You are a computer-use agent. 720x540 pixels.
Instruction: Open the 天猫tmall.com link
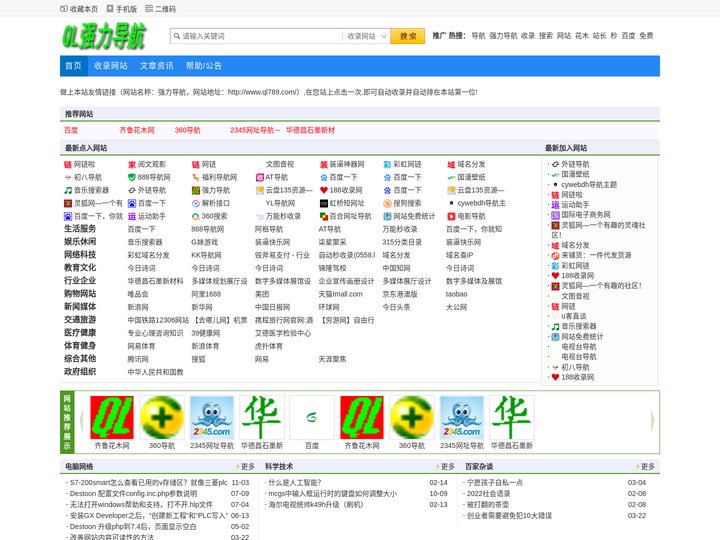[340, 294]
